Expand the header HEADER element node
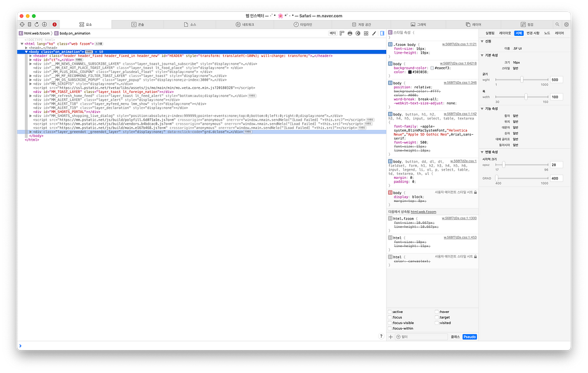This screenshot has width=588, height=373. (31, 56)
